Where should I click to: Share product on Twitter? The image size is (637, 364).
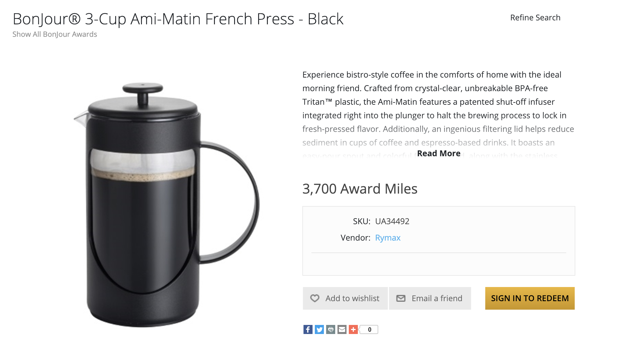[319, 329]
